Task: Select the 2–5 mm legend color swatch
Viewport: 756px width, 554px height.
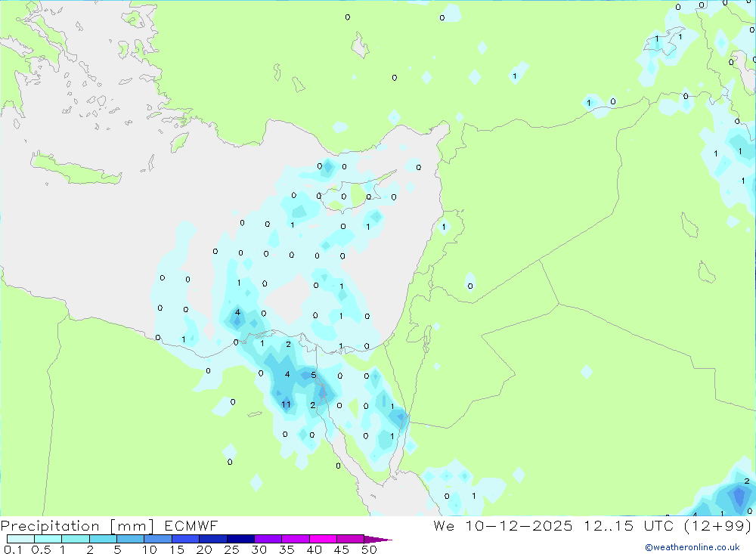Action: [103, 539]
